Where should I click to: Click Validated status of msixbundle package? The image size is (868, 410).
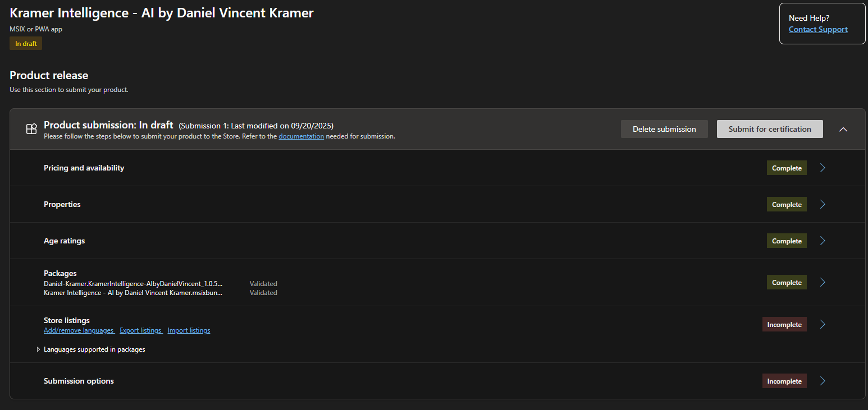(x=263, y=293)
